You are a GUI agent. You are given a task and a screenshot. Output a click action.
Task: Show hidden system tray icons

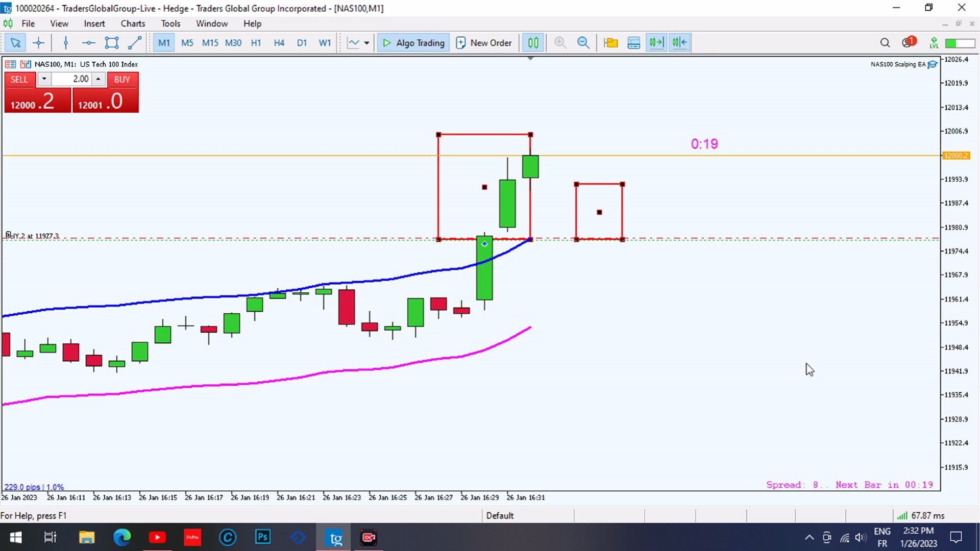tap(809, 537)
